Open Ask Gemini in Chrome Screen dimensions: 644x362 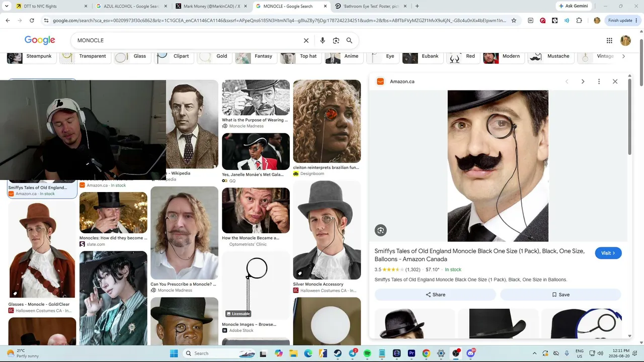[573, 7]
